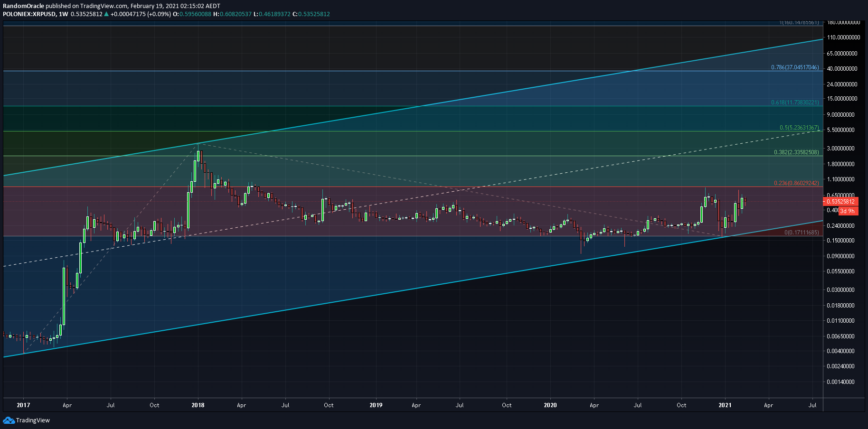Click the 5.50000000 price axis label
This screenshot has width=868, height=429.
tap(840, 130)
